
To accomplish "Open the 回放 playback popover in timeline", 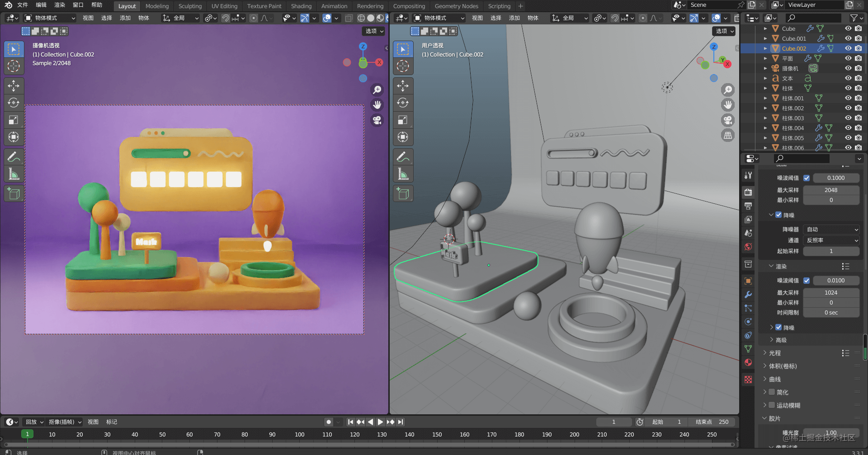I will 34,422.
